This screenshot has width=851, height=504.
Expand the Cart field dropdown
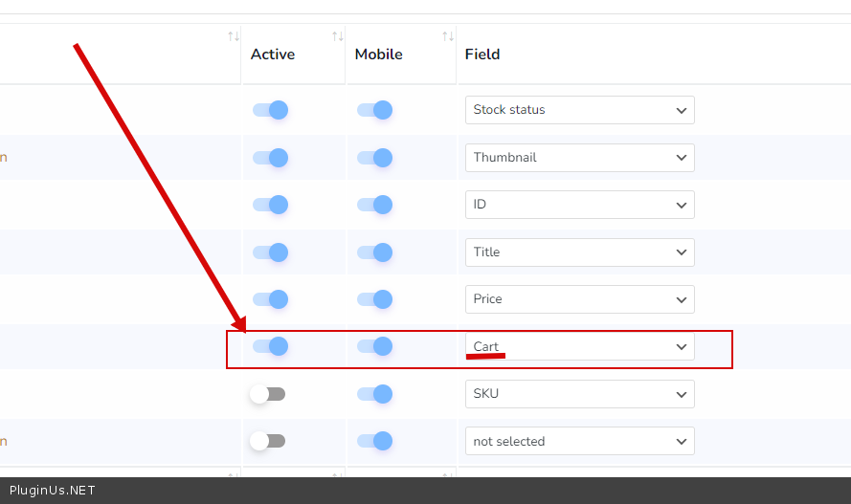tap(579, 346)
